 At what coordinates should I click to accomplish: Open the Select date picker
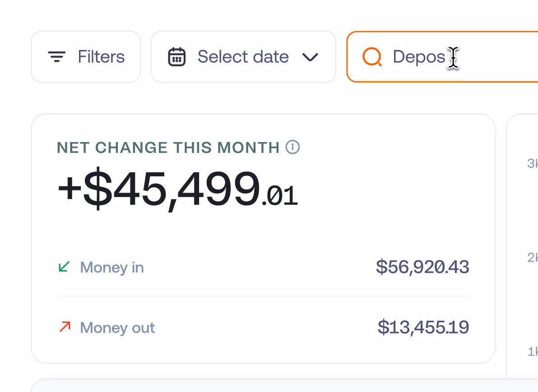243,56
